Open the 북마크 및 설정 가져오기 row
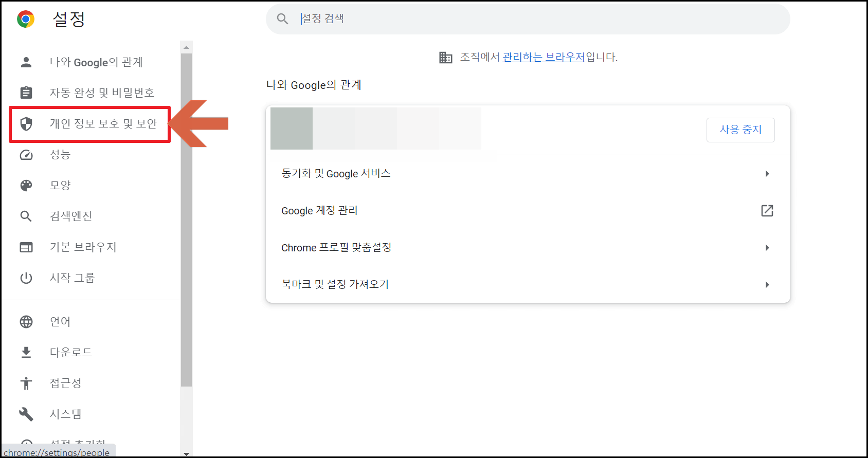868x458 pixels. tap(528, 285)
